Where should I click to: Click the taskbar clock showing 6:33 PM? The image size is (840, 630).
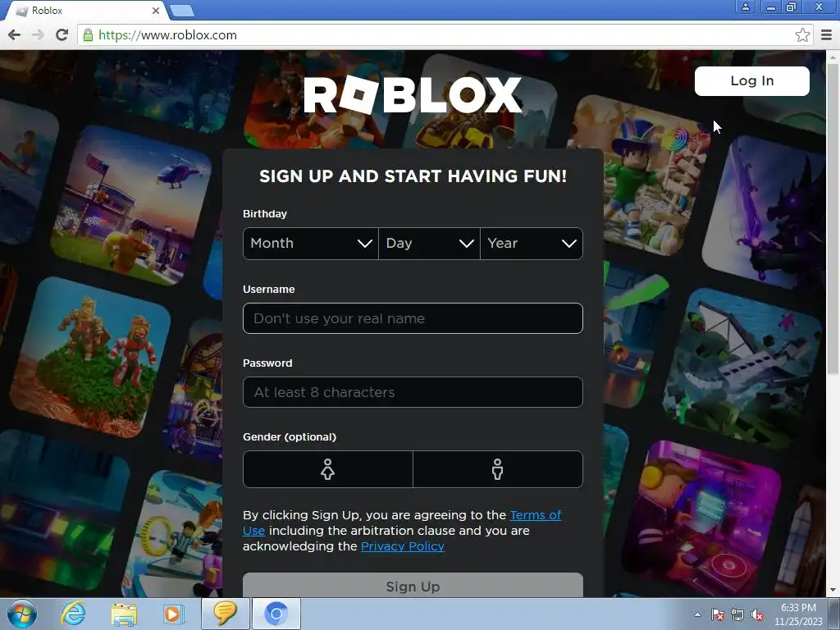pyautogui.click(x=798, y=614)
